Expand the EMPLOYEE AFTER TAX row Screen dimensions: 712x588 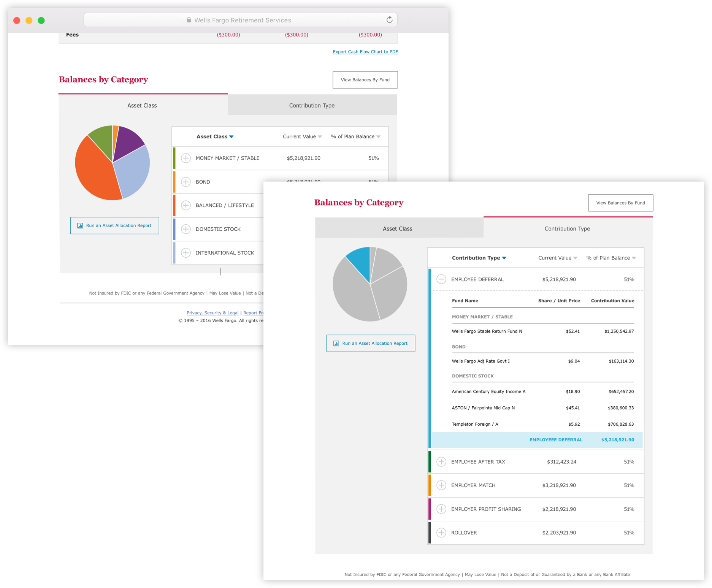441,462
